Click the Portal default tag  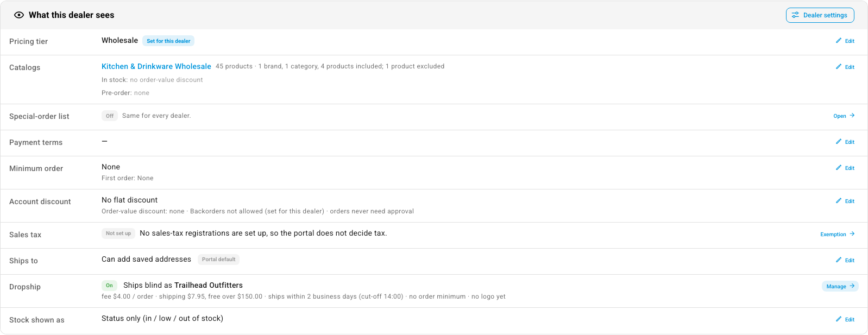click(x=219, y=260)
